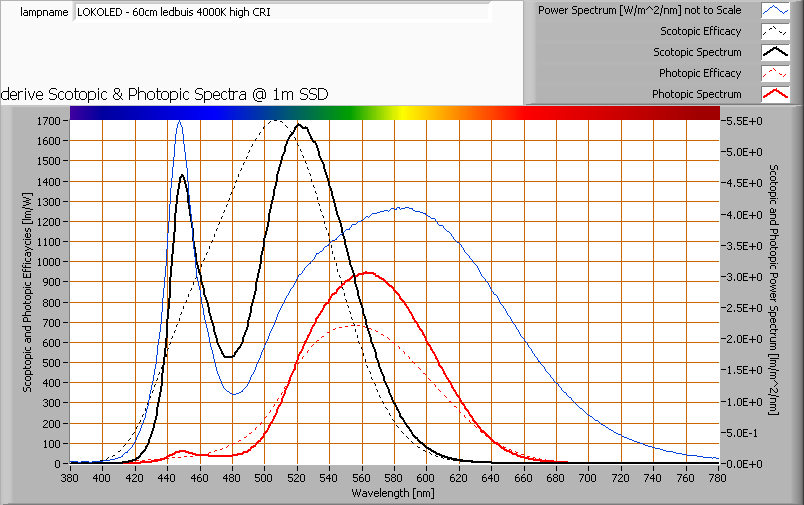Viewport: 804px width, 505px height.
Task: Click the Scotopic Spectrum thick black legend icon
Action: coord(776,52)
